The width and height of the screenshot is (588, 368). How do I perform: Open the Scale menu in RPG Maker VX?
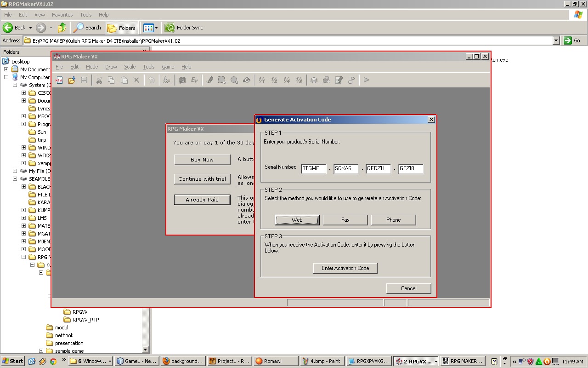(x=130, y=67)
